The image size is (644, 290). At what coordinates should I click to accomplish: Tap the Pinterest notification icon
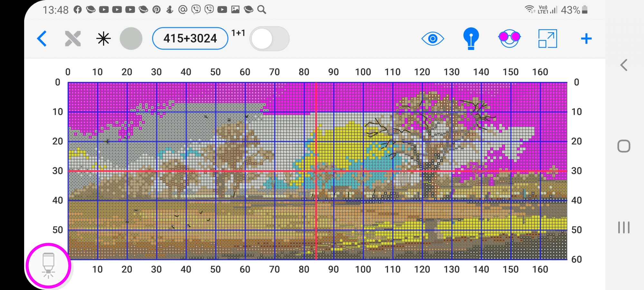tap(156, 10)
